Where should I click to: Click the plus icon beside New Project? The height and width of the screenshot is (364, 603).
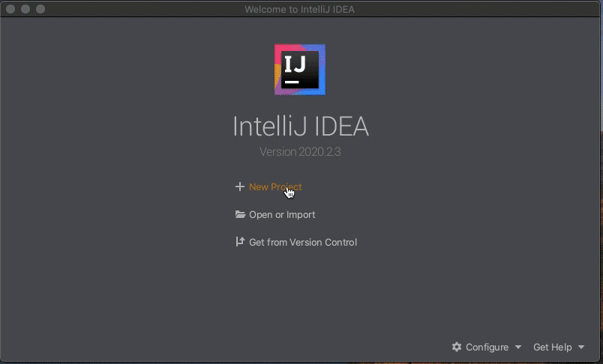239,186
